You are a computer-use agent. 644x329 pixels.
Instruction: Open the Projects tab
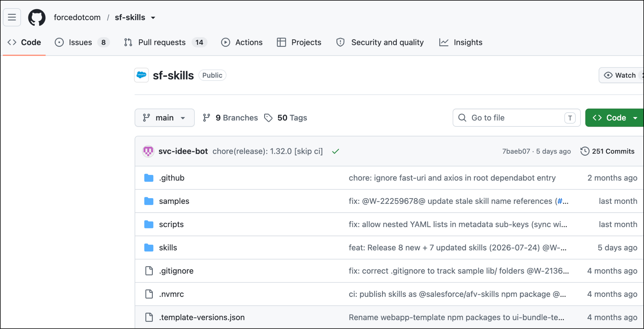point(299,42)
